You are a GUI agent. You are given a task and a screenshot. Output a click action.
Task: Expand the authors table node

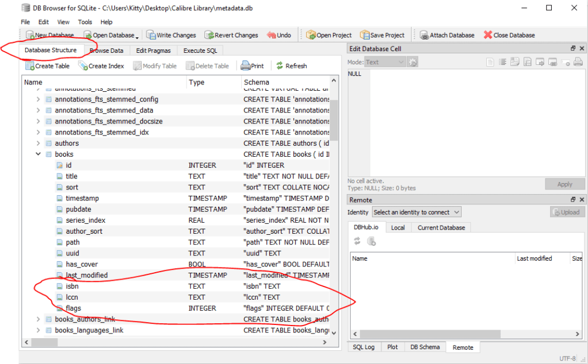tap(38, 144)
